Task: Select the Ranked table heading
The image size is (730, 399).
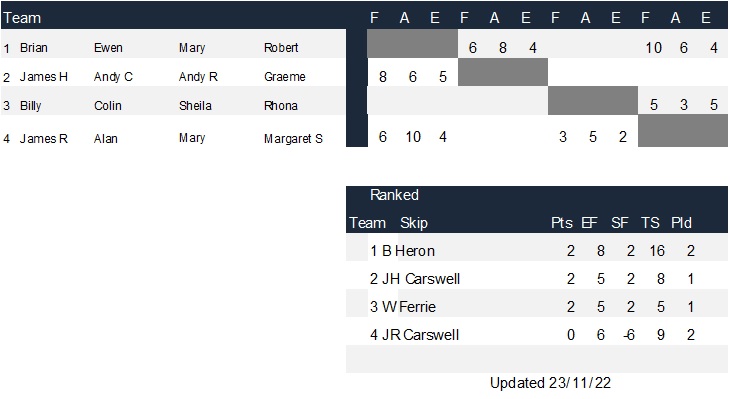Action: tap(394, 195)
